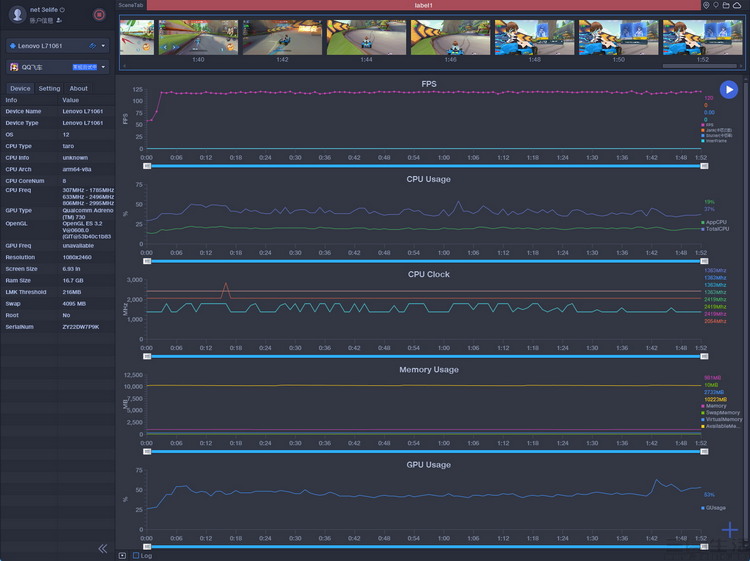Click the GPU Usage chart left range handle
The image size is (750, 561).
[147, 546]
